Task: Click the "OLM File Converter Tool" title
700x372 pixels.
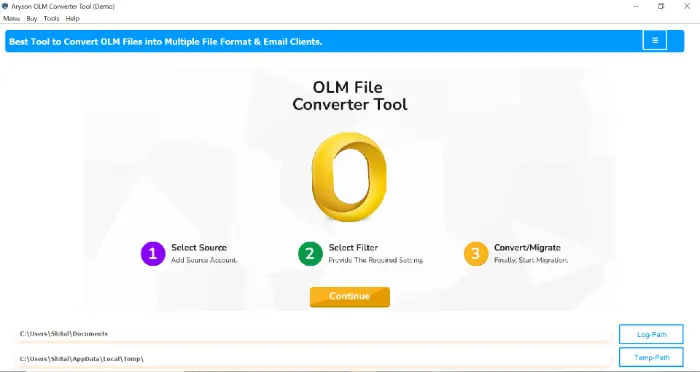Action: click(x=350, y=96)
